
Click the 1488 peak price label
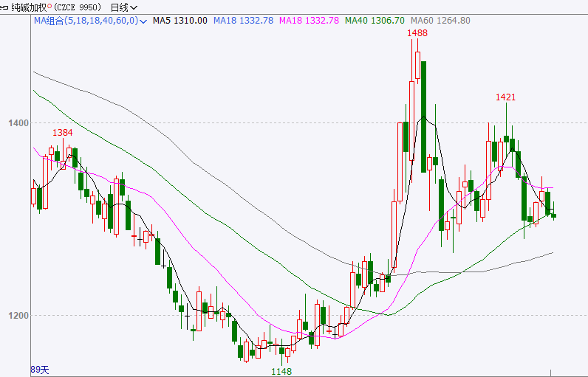coord(417,33)
